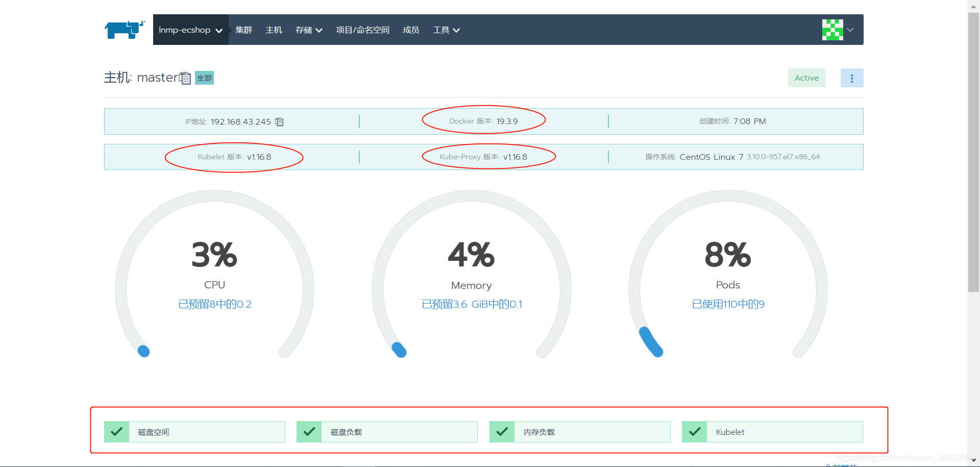The height and width of the screenshot is (467, 980).
Task: Click the 磁盘负载 condition label
Action: [x=346, y=432]
